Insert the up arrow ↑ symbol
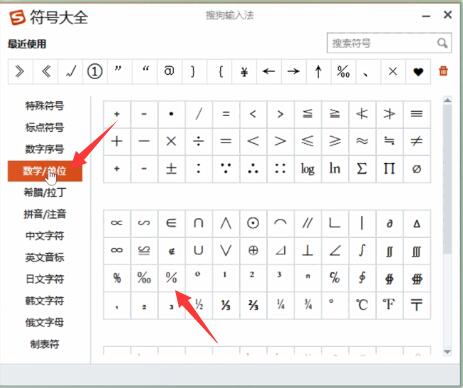Image resolution: width=463 pixels, height=388 pixels. pos(318,71)
